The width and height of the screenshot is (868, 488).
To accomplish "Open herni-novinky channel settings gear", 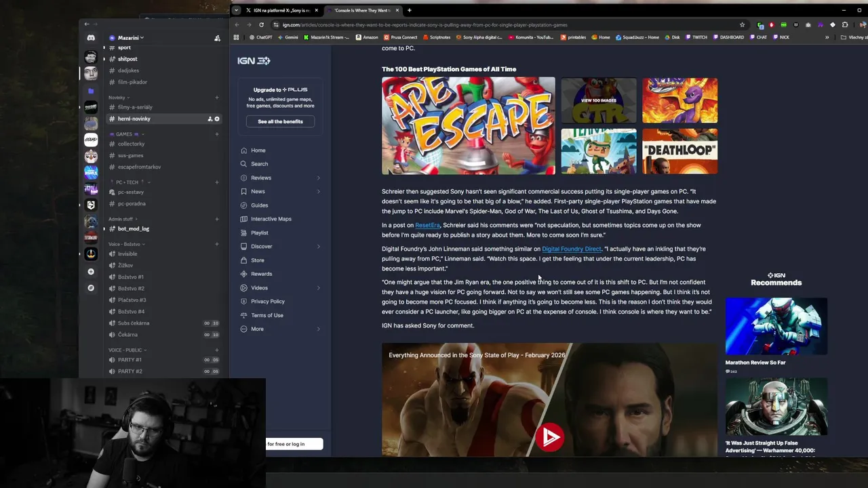I will click(x=217, y=119).
